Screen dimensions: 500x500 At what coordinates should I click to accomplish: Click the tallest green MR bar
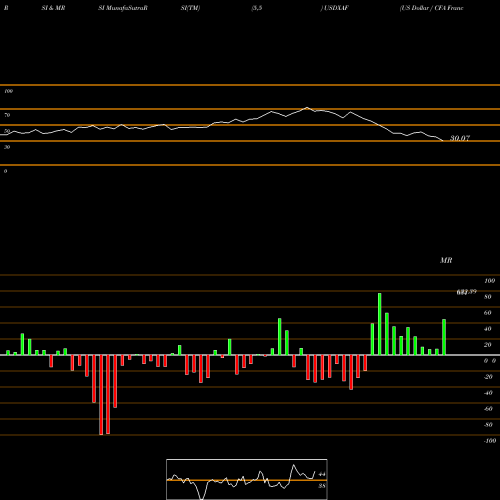click(380, 324)
